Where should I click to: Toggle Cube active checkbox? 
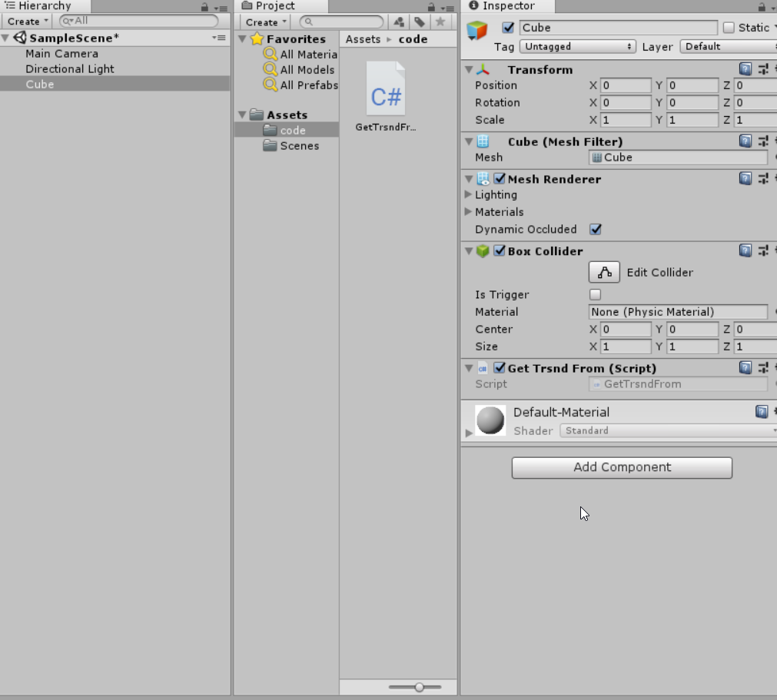(x=508, y=28)
